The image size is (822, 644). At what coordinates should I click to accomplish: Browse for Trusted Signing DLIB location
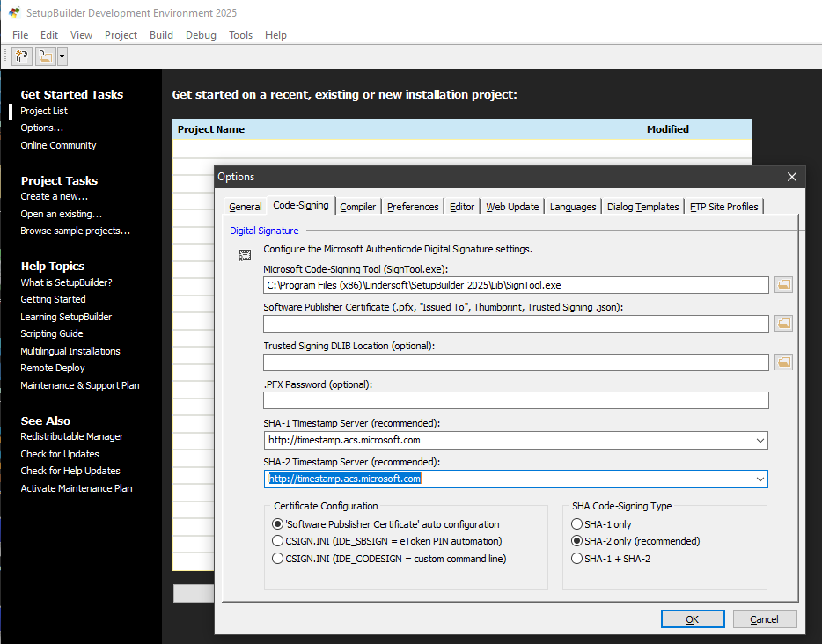783,362
